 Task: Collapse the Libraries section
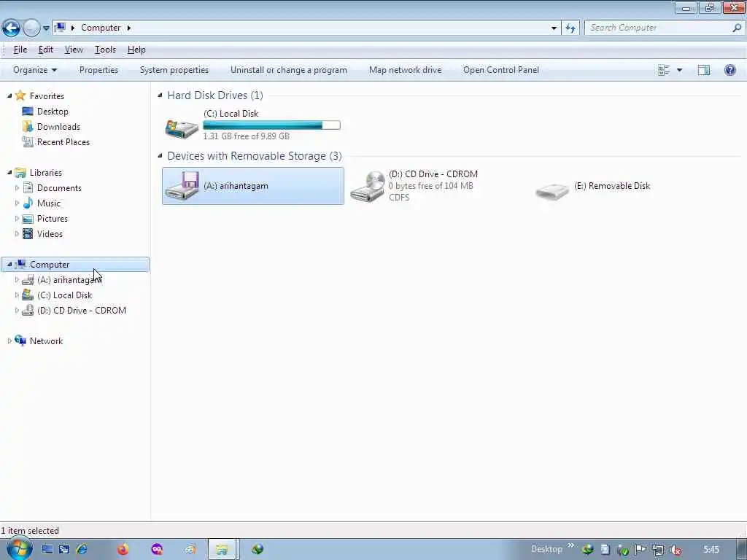[x=9, y=172]
